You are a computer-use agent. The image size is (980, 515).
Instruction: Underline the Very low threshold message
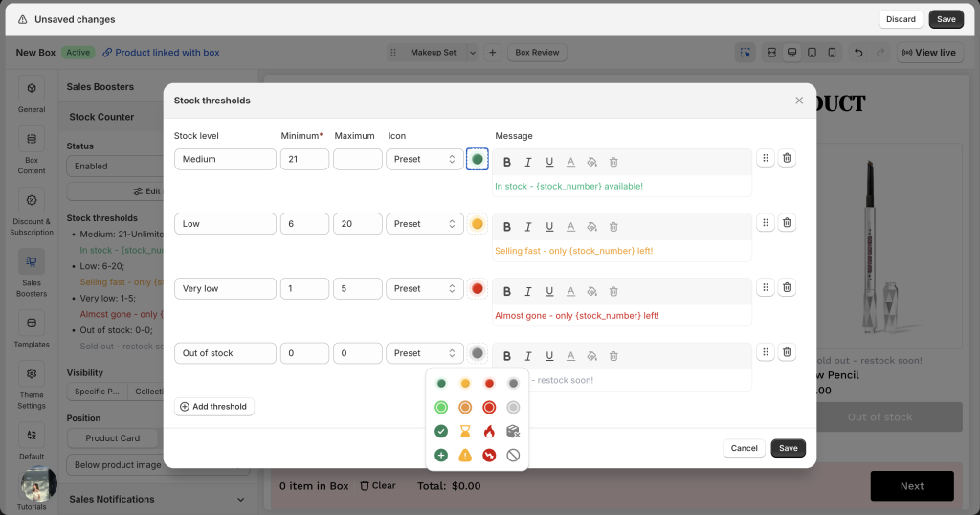(549, 291)
